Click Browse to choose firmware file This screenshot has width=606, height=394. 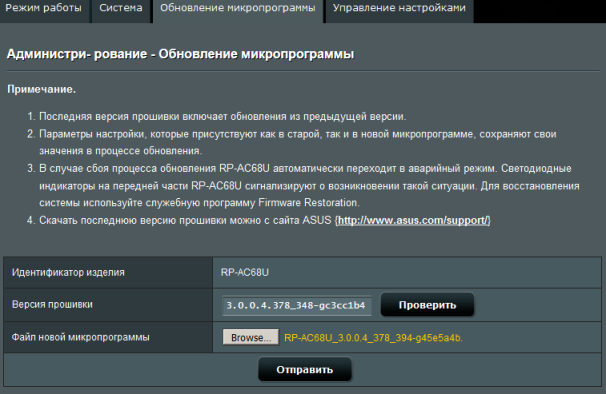251,337
